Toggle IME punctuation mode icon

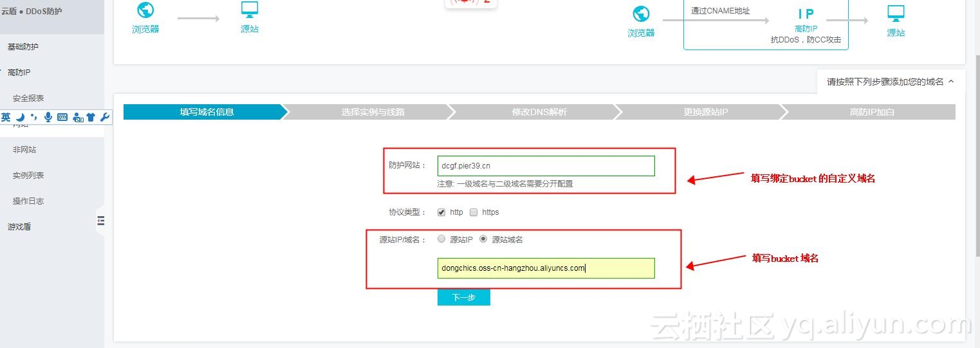click(x=33, y=117)
